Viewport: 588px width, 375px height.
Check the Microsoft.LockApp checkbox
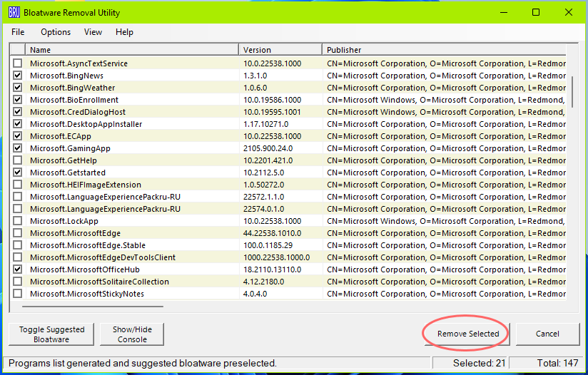click(x=17, y=221)
